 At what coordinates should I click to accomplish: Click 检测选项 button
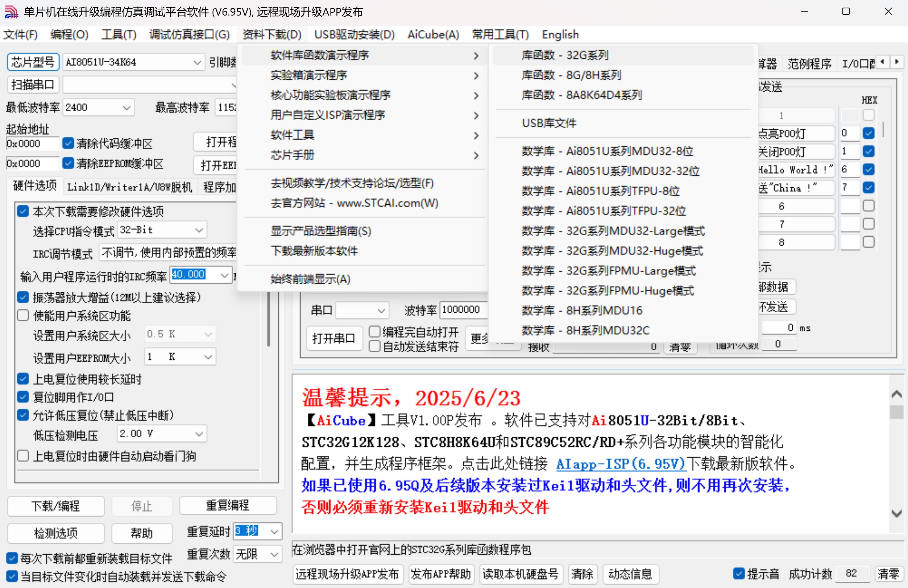coord(56,533)
